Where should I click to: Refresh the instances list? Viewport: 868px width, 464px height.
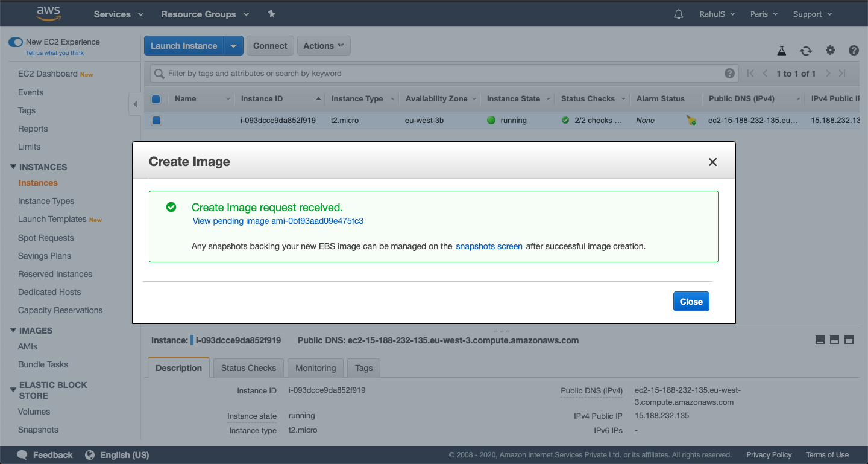806,51
